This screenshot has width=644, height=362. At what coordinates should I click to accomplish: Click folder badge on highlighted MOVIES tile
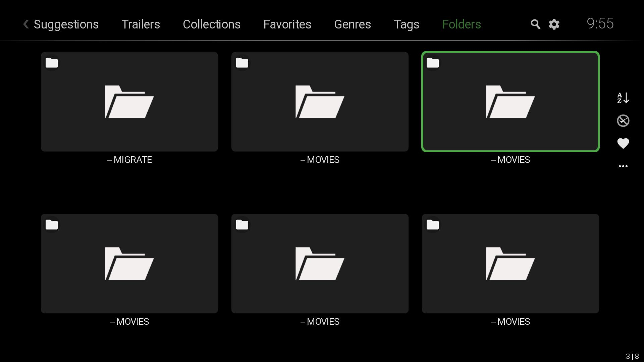pyautogui.click(x=433, y=63)
